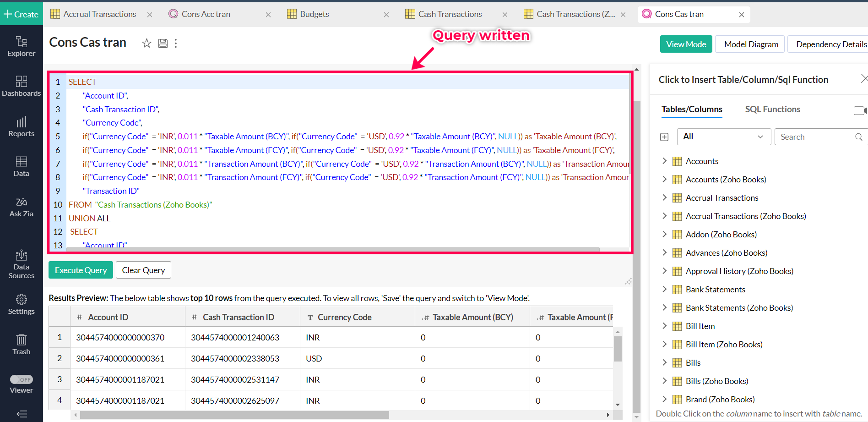
Task: Click the UNION ALL line in editor
Action: [89, 219]
